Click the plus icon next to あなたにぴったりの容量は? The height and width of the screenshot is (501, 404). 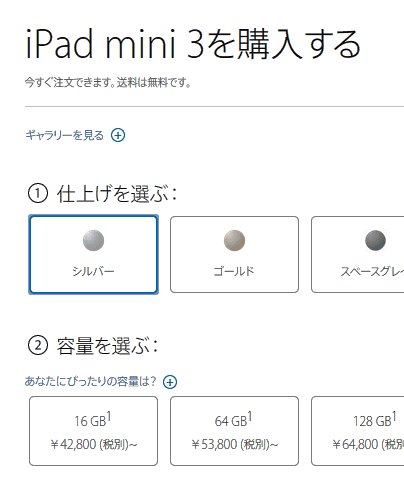pyautogui.click(x=170, y=382)
